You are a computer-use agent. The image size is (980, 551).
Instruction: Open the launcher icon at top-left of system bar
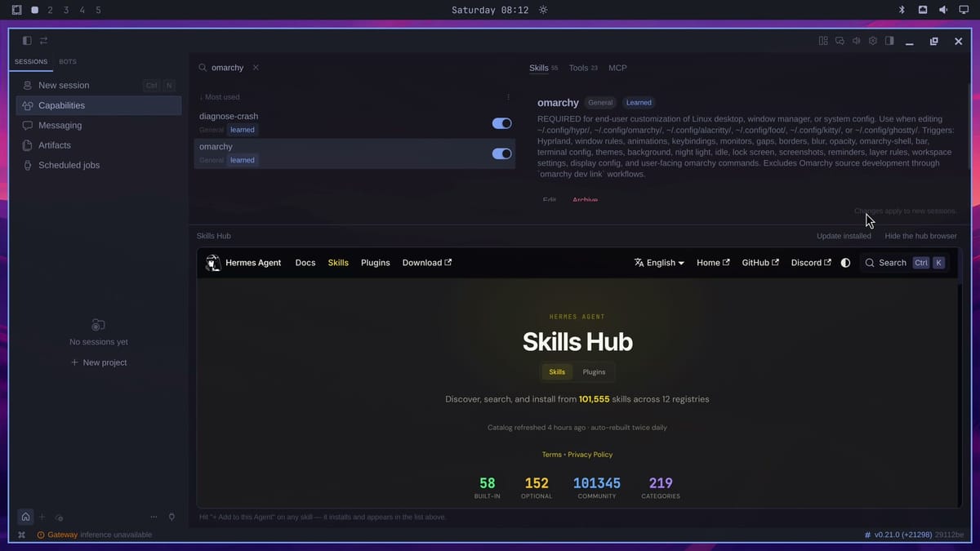16,10
